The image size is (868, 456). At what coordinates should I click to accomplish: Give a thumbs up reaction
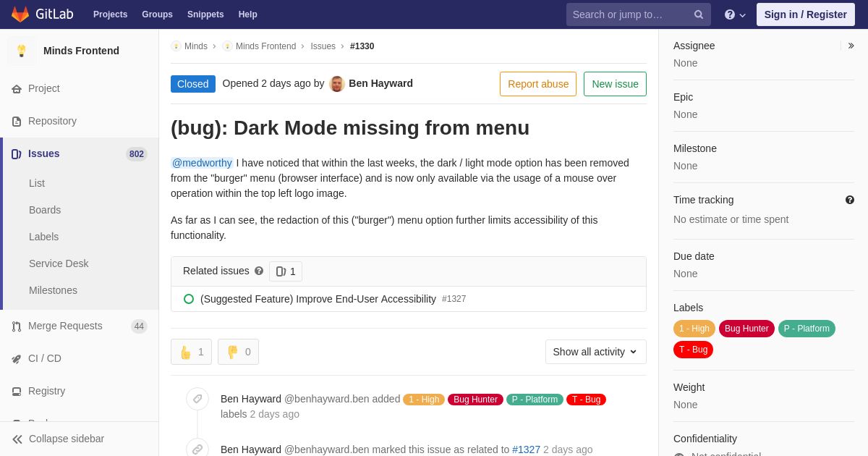[x=191, y=352]
